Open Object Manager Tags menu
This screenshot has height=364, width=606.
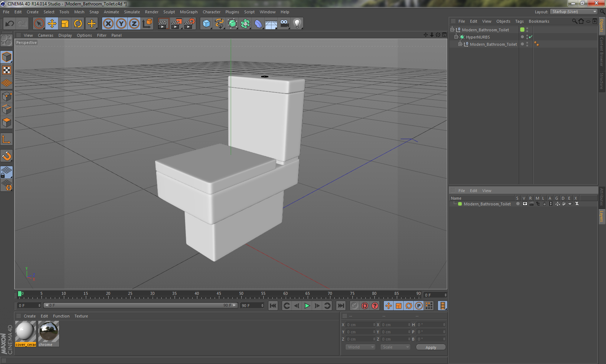click(x=519, y=21)
